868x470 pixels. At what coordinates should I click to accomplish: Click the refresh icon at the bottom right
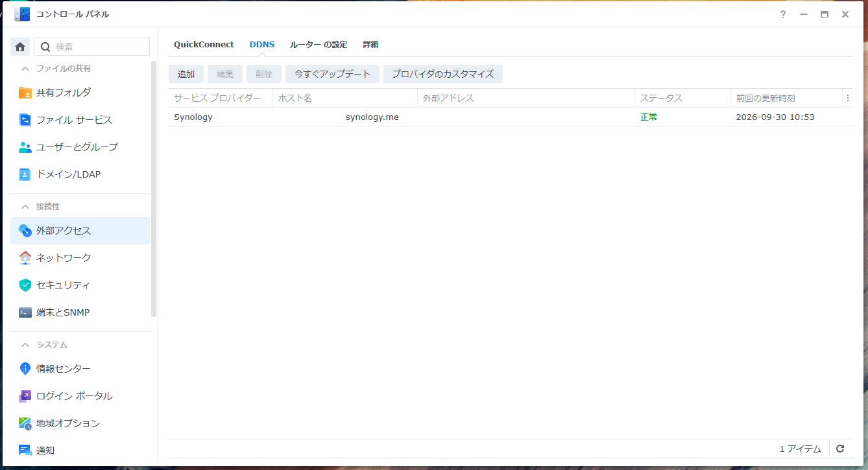click(x=840, y=449)
